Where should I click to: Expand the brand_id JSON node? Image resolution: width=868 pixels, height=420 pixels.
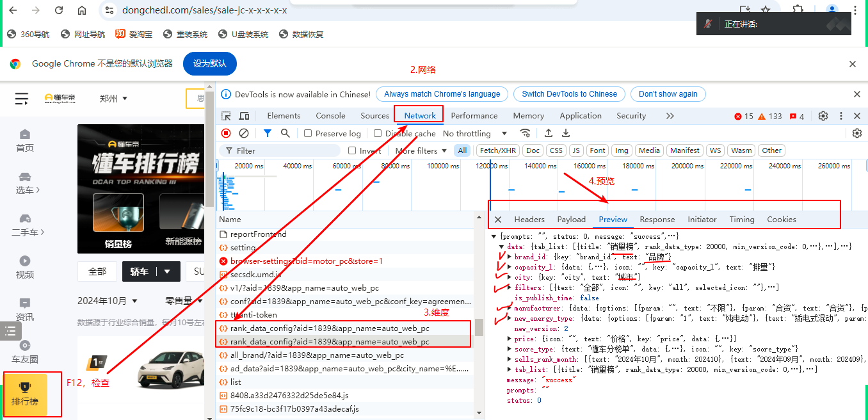tap(510, 257)
